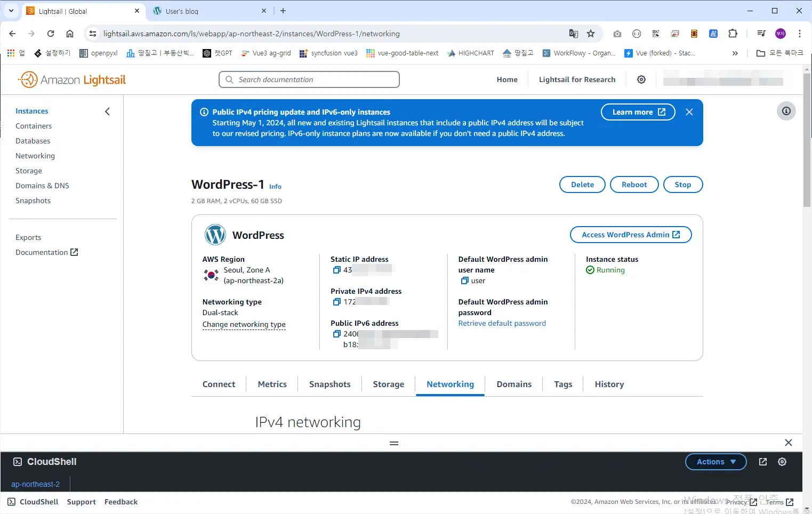Copy the Public IPv6 address
The width and height of the screenshot is (812, 514).
pyautogui.click(x=336, y=334)
